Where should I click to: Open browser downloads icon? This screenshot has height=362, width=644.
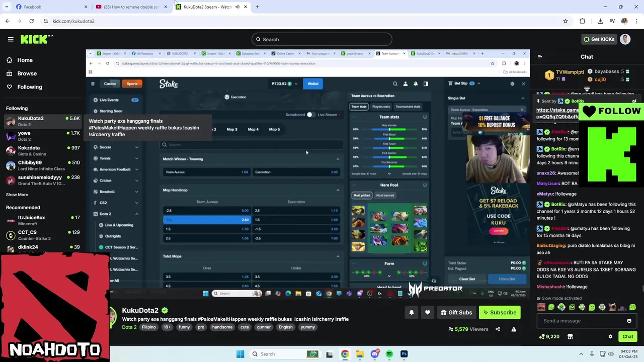pyautogui.click(x=600, y=21)
